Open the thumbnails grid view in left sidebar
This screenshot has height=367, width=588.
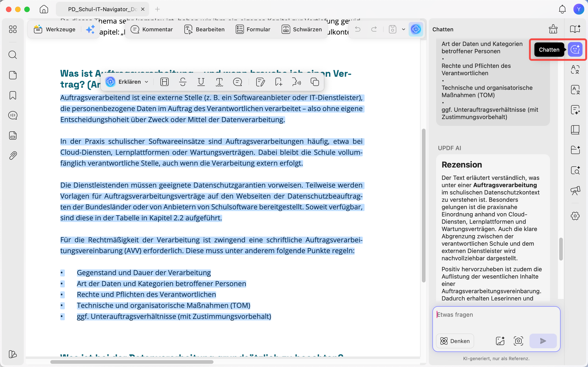tap(13, 29)
